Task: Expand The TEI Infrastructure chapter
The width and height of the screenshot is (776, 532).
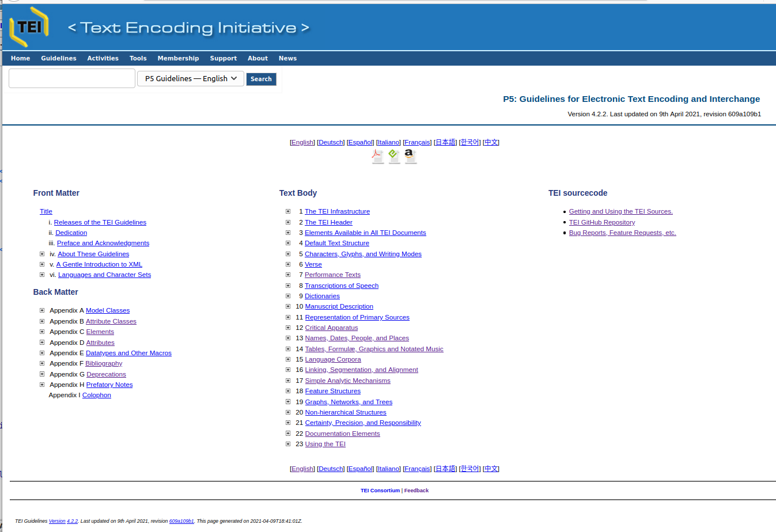Action: pyautogui.click(x=288, y=211)
